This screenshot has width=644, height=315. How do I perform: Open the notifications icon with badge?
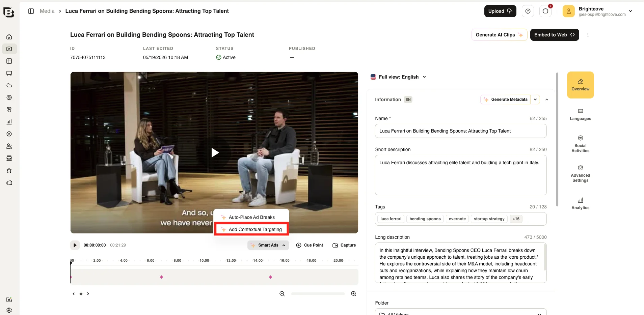(545, 11)
